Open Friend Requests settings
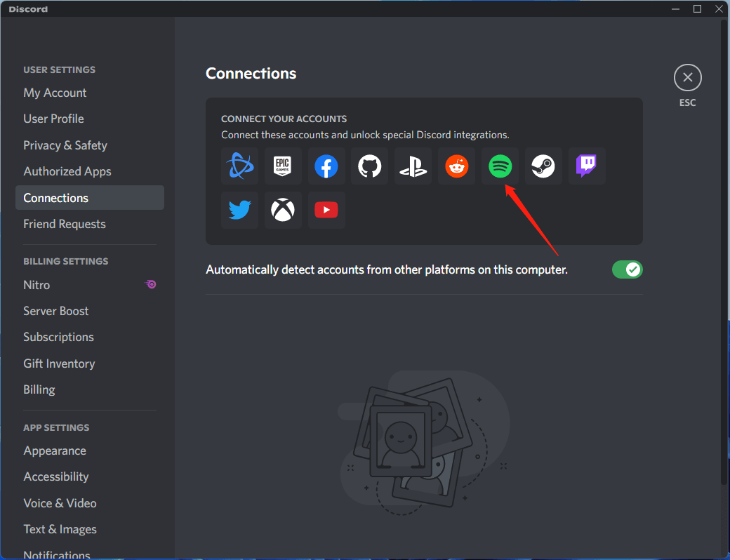Viewport: 730px width, 560px height. pos(90,224)
